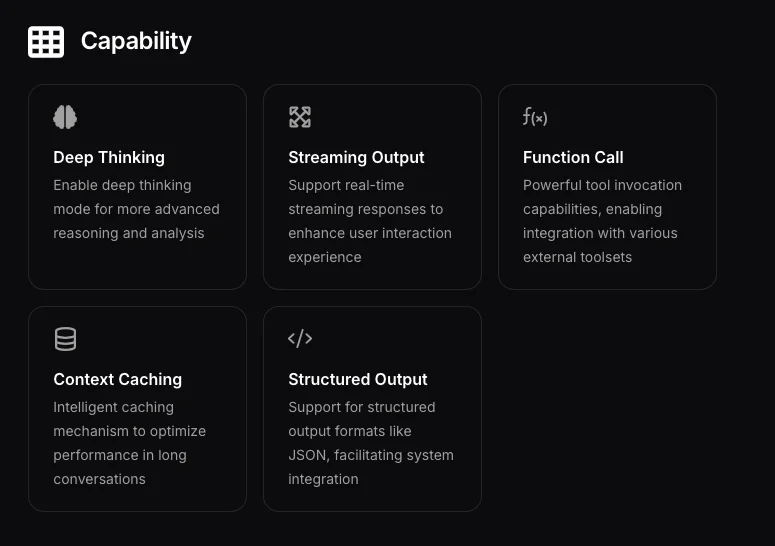Select the Structured Output heading
This screenshot has width=775, height=546.
pos(358,379)
